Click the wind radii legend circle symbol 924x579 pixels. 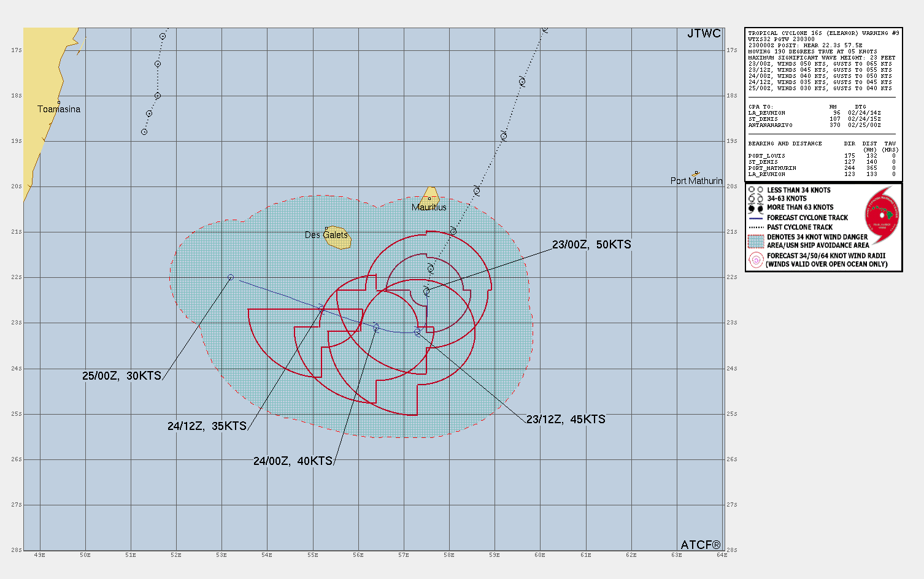point(756,260)
